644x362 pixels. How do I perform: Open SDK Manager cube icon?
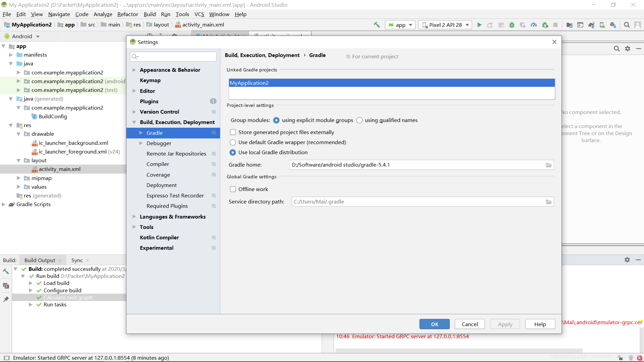point(613,25)
